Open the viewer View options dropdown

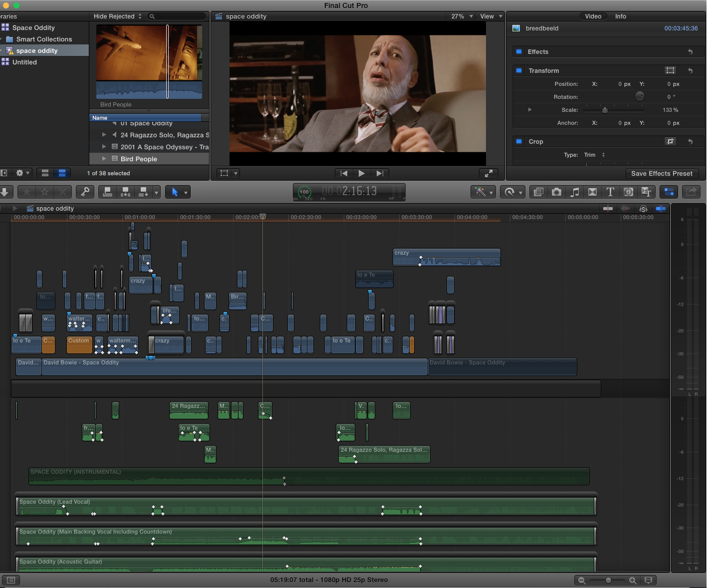(x=491, y=16)
